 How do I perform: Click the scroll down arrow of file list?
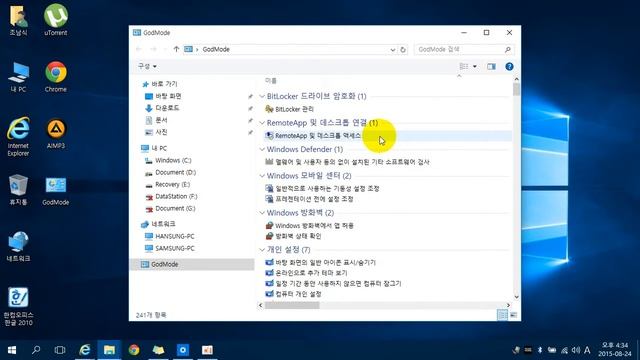pos(516,297)
